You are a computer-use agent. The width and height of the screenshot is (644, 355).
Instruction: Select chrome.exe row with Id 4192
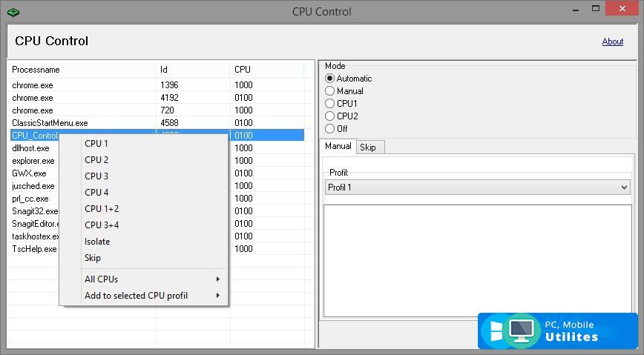[156, 98]
